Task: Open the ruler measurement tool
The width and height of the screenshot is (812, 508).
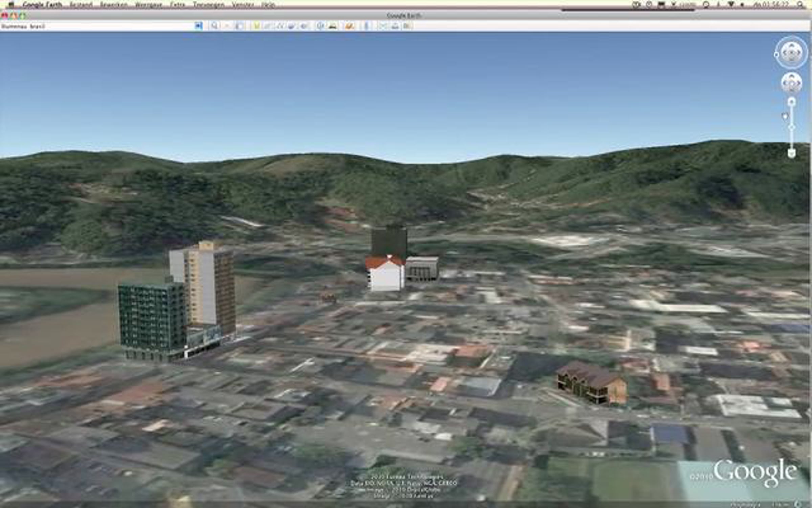Action: [366, 26]
